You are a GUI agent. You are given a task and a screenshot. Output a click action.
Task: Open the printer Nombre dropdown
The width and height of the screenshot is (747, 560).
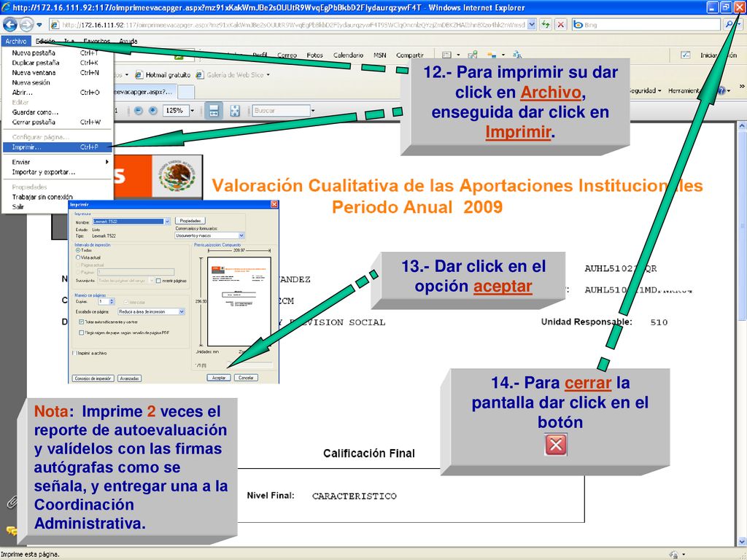coord(167,222)
